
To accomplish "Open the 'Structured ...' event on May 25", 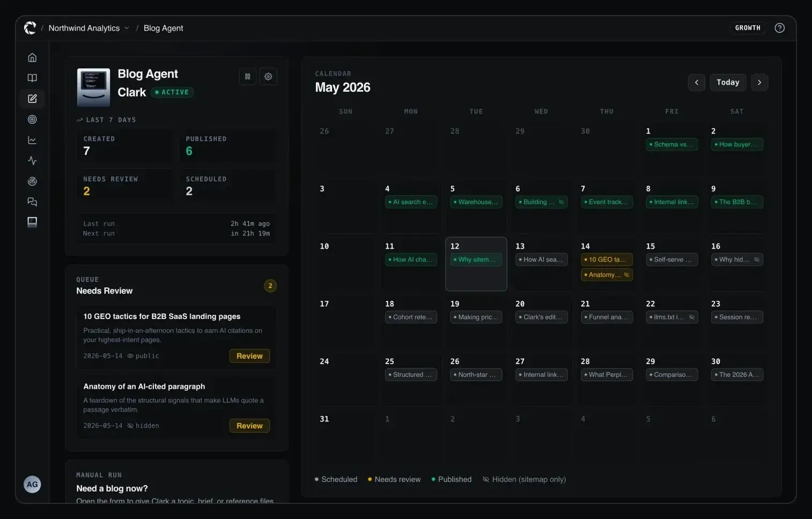I will pos(411,375).
